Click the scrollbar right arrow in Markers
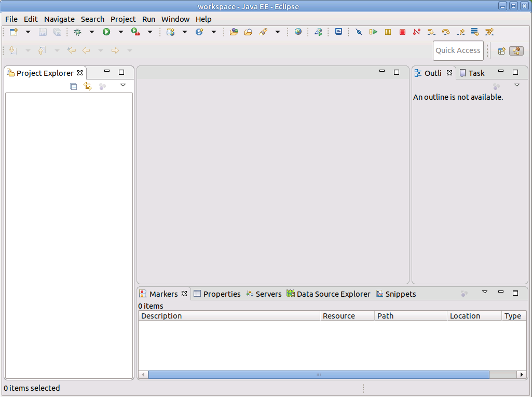The height and width of the screenshot is (397, 532). (x=522, y=375)
